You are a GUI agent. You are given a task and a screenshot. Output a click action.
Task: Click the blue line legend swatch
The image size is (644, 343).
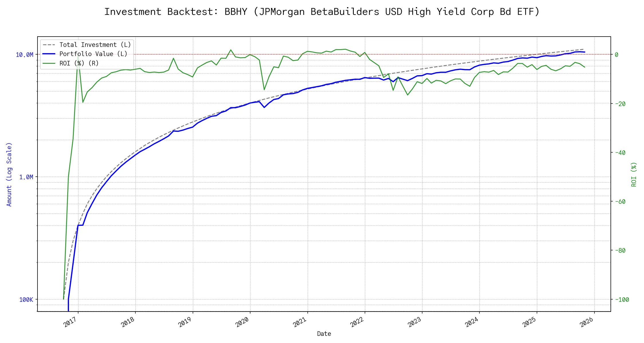(49, 54)
